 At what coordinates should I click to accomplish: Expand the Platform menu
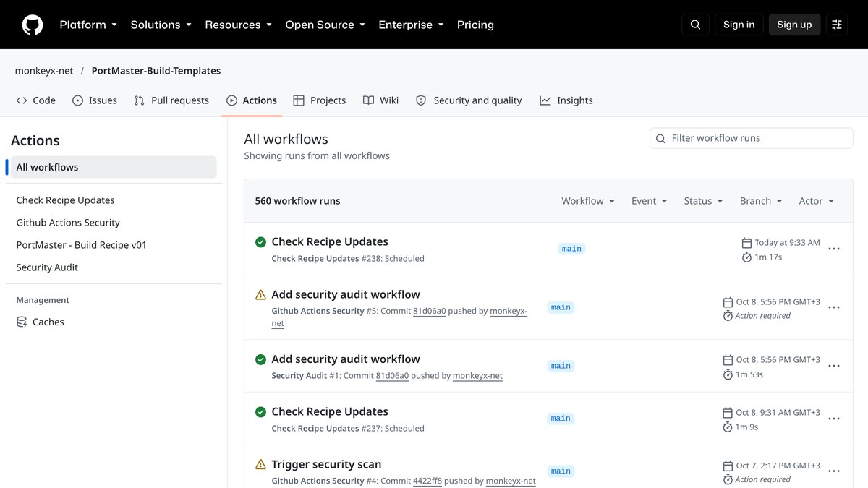click(88, 25)
